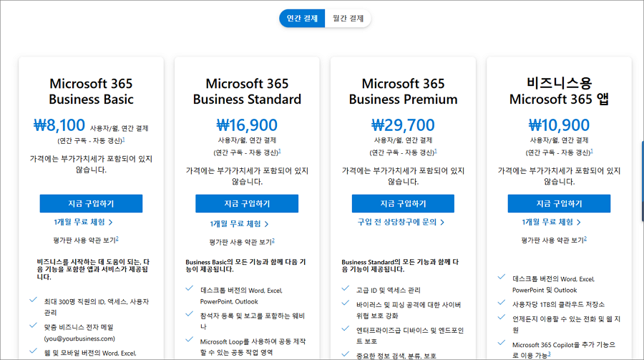Click chevron next to Microsoft 365 앱 free trial
The width and height of the screenshot is (644, 360).
(x=579, y=223)
